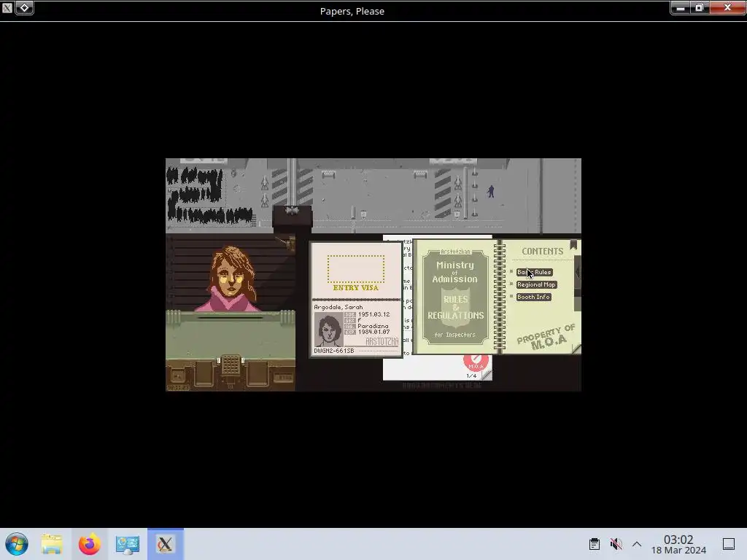Open the network settings icon on the taskbar

[x=127, y=544]
